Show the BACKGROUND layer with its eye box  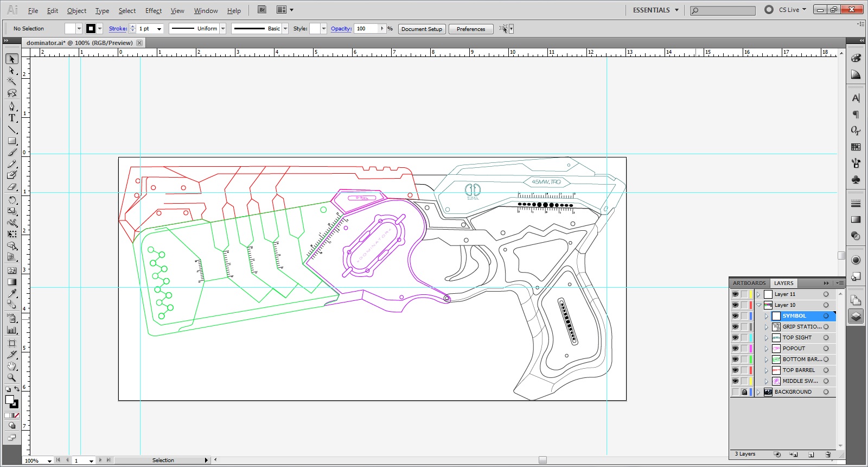(x=735, y=392)
